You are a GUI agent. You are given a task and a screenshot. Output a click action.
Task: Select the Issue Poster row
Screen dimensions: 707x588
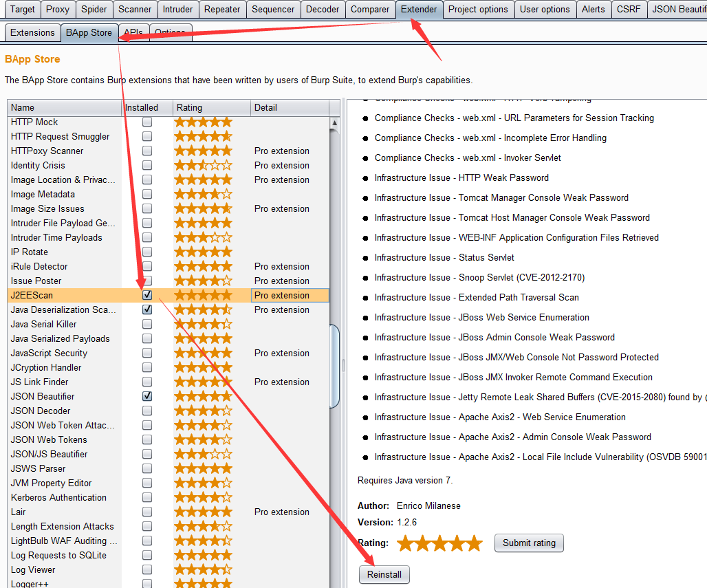(x=168, y=281)
